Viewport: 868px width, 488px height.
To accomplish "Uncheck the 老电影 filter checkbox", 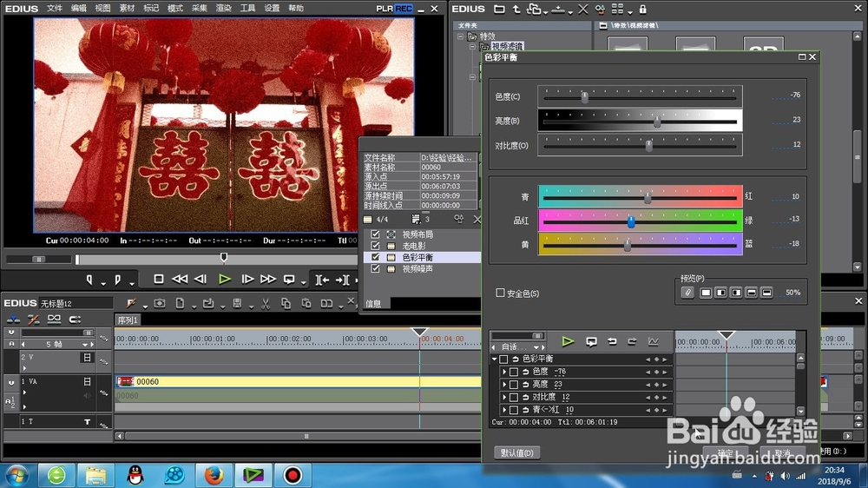I will (x=375, y=246).
